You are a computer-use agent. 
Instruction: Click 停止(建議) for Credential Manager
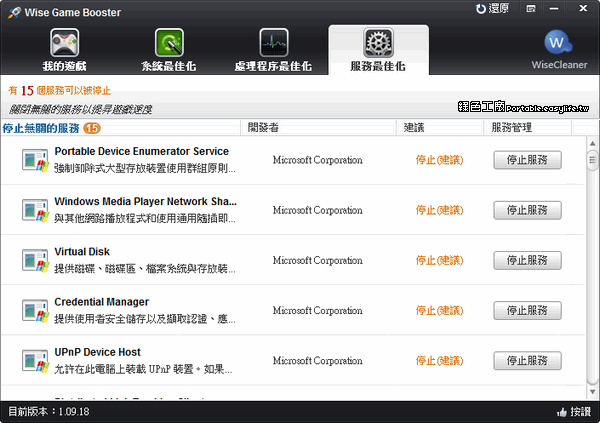pyautogui.click(x=439, y=310)
